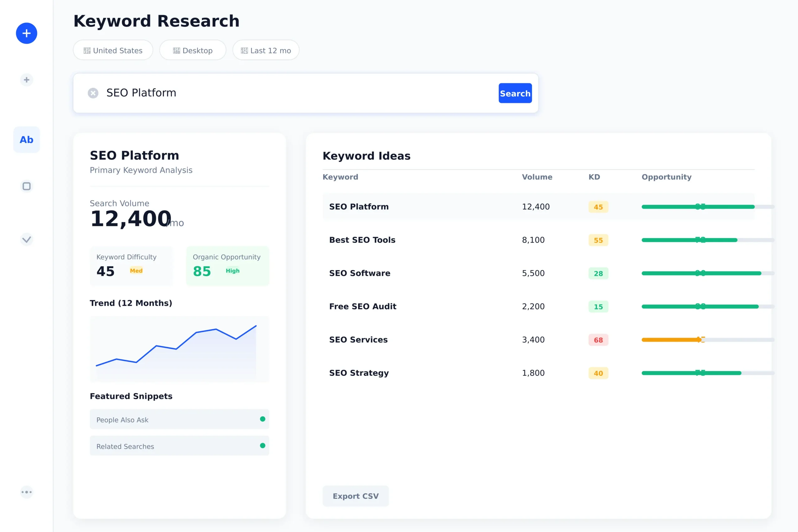Open the Ab keyword sidebar item
Screen dimensions: 798x532
[26, 140]
